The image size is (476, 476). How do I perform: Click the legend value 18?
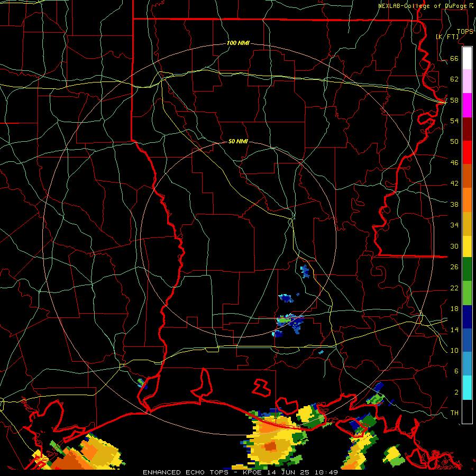454,309
